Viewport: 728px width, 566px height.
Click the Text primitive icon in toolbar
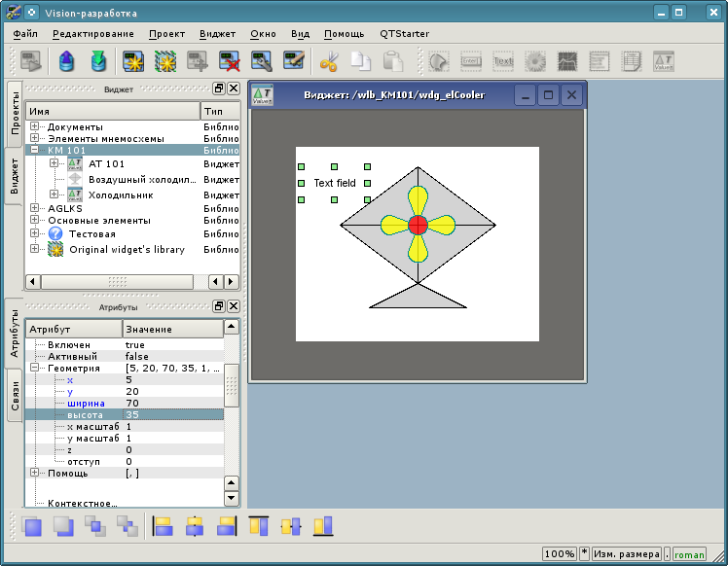click(503, 61)
